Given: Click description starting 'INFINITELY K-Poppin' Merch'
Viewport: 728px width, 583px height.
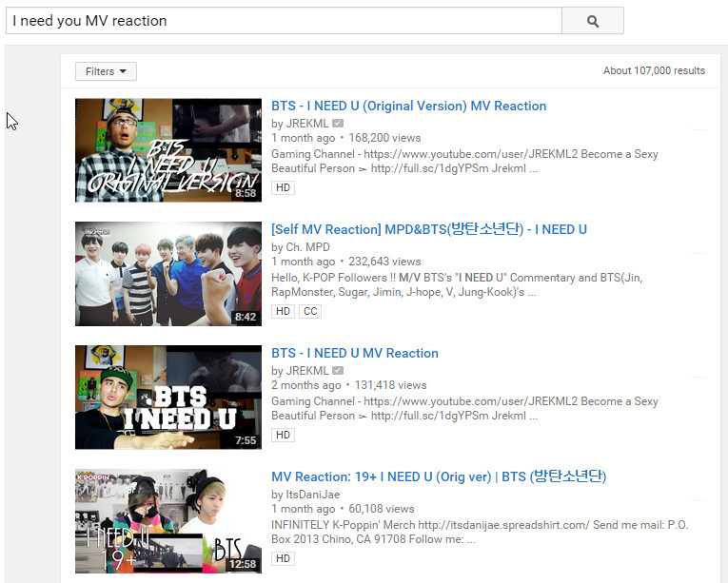Looking at the screenshot, I should pyautogui.click(x=480, y=532).
